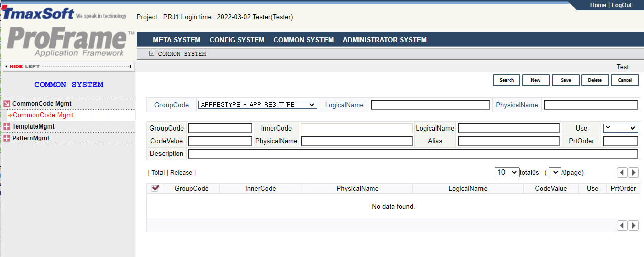644x257 pixels.
Task: Focus the InnerCode input field
Action: 357,128
